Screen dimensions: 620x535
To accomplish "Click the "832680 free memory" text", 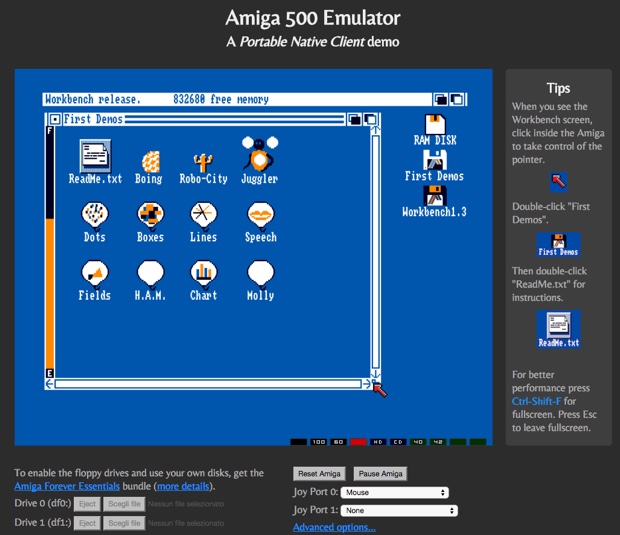I will point(221,99).
